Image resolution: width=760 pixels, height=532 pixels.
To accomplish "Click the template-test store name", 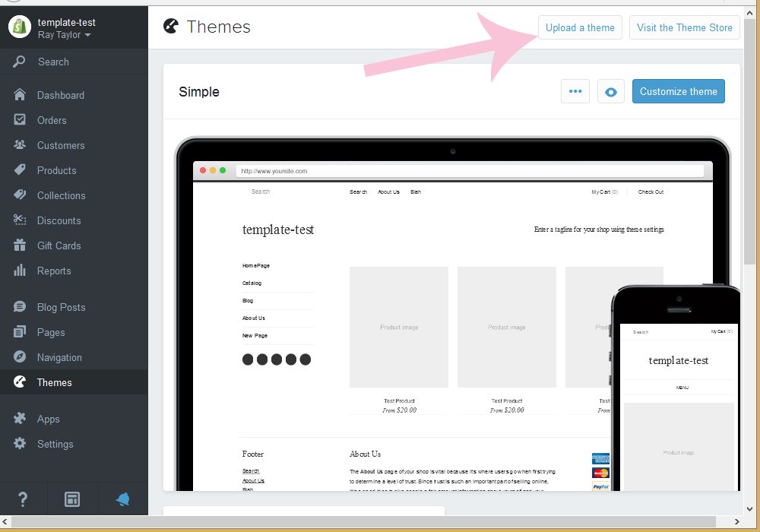I will click(66, 22).
